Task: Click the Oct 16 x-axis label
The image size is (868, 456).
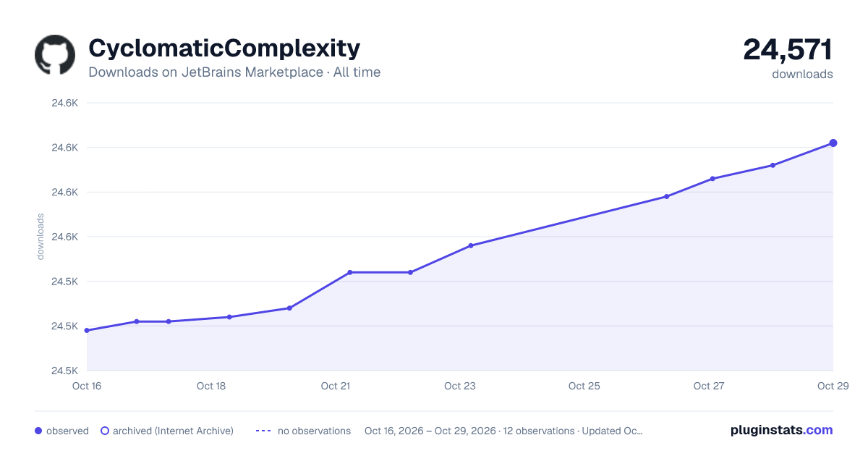Action: pos(87,386)
